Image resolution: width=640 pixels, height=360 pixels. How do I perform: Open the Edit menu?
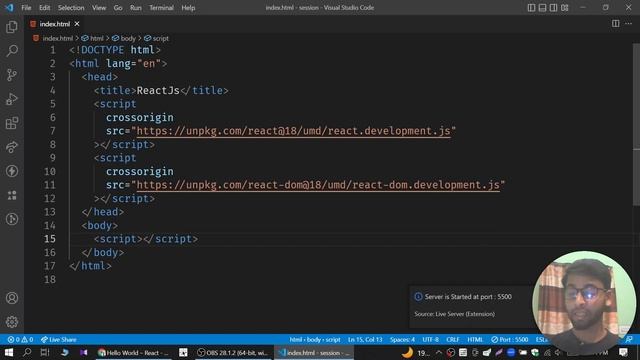[44, 8]
